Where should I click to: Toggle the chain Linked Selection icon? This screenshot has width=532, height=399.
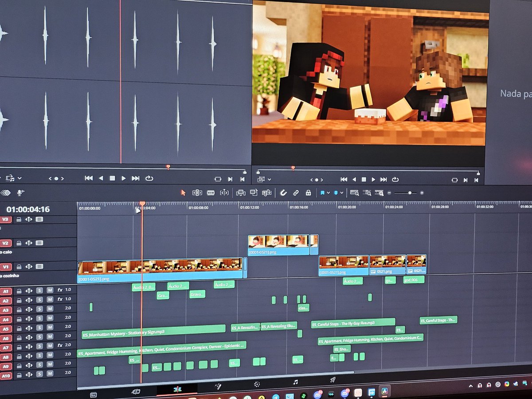pos(296,193)
